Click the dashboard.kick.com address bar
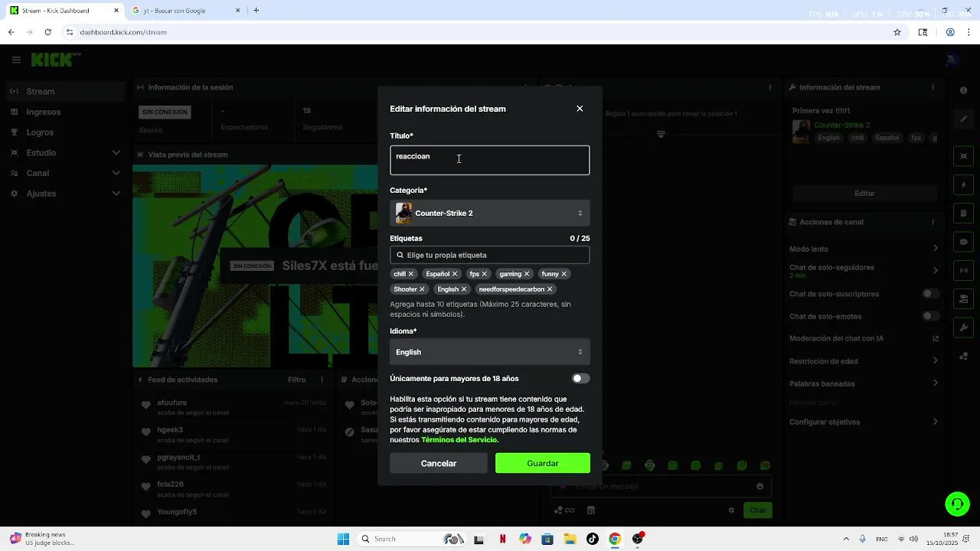This screenshot has height=551, width=980. pos(475,32)
